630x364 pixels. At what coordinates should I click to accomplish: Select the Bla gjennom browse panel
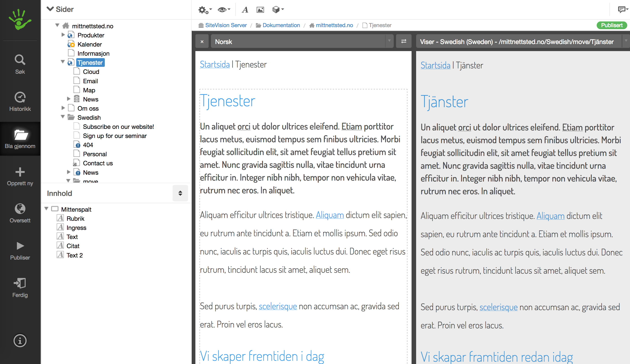coord(20,139)
